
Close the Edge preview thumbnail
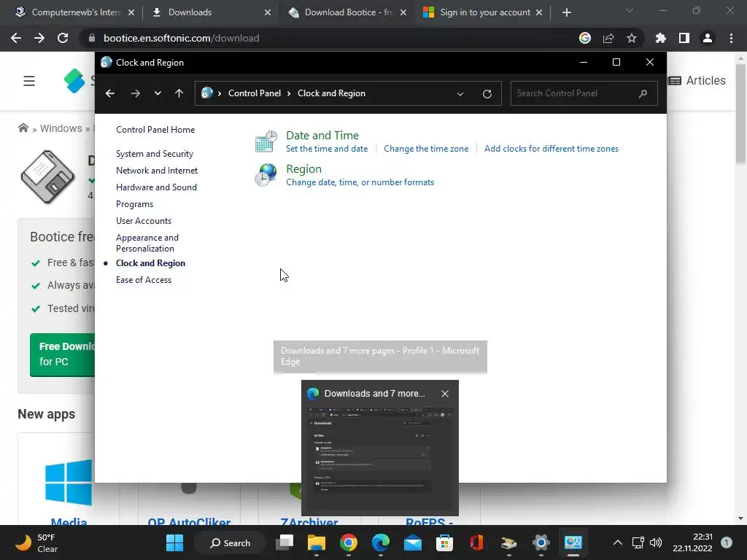click(x=444, y=394)
